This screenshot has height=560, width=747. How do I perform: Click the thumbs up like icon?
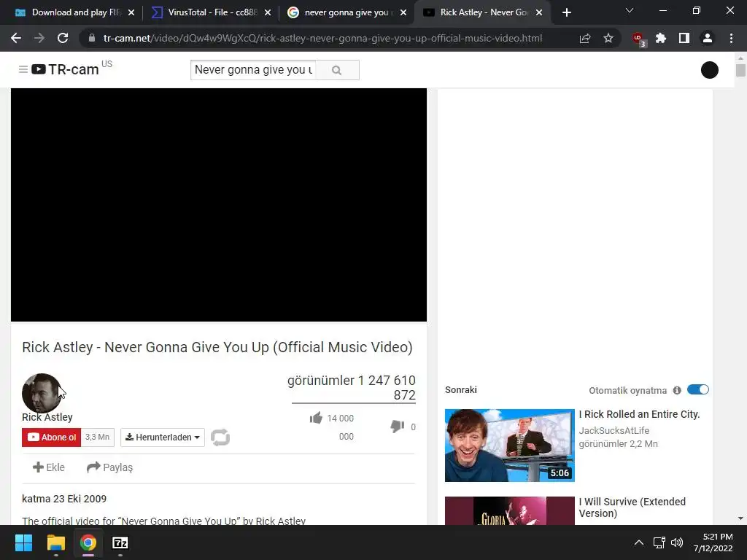316,418
